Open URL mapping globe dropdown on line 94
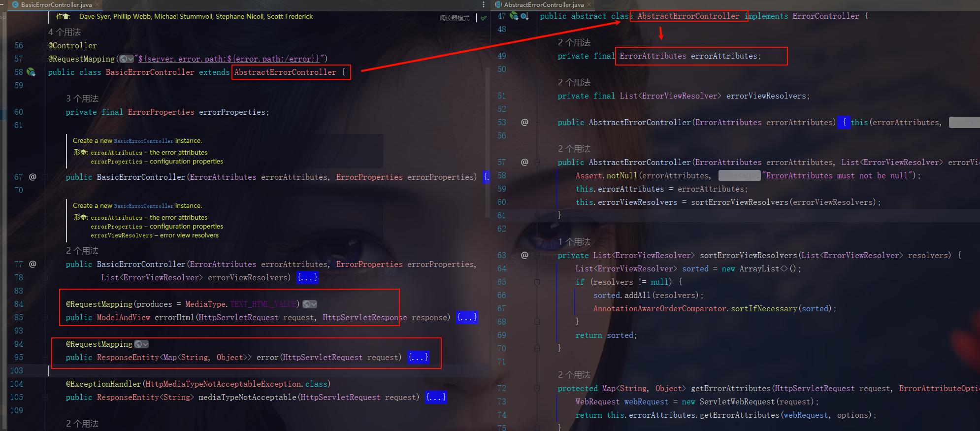The image size is (980, 431). coord(141,344)
